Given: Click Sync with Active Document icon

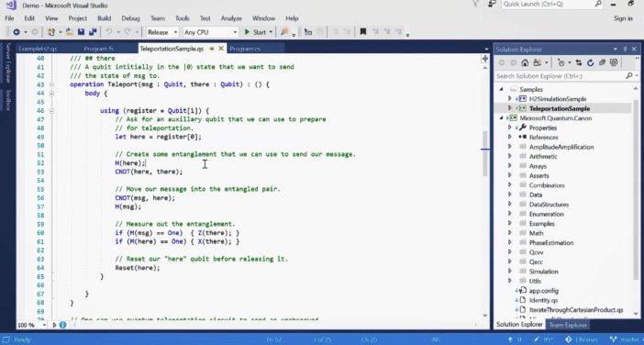Looking at the screenshot, I should pos(579,62).
